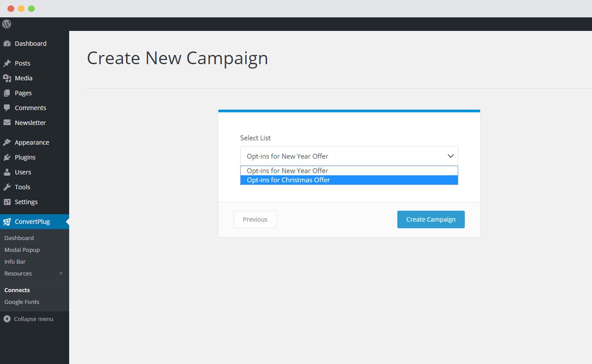This screenshot has width=592, height=364.
Task: Select the Modal Popup menu item
Action: (x=22, y=250)
